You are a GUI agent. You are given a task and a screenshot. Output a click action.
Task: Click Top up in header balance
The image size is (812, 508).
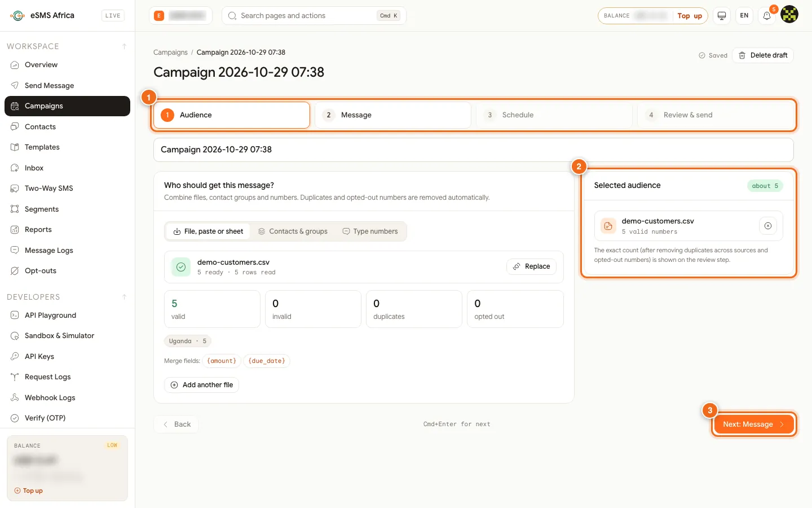tap(690, 16)
